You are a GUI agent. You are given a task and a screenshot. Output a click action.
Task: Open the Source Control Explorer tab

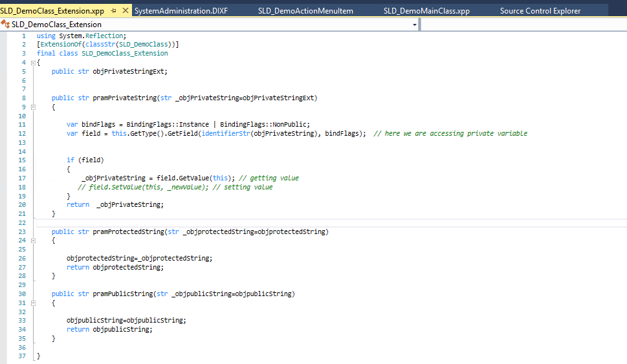point(540,11)
